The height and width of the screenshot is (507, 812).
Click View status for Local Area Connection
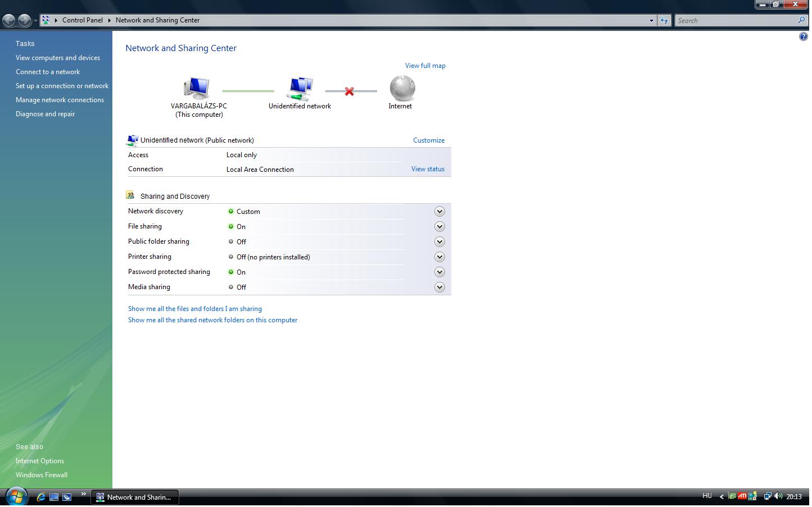[x=428, y=169]
